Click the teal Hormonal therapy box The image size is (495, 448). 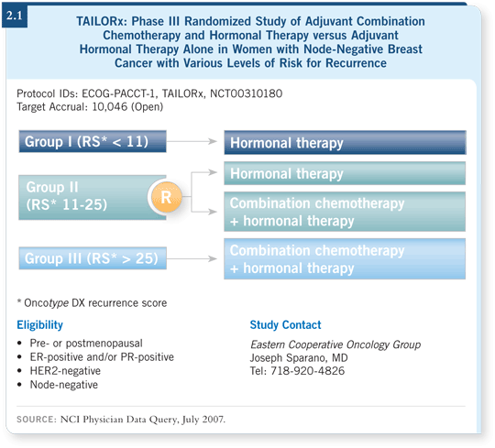point(345,173)
